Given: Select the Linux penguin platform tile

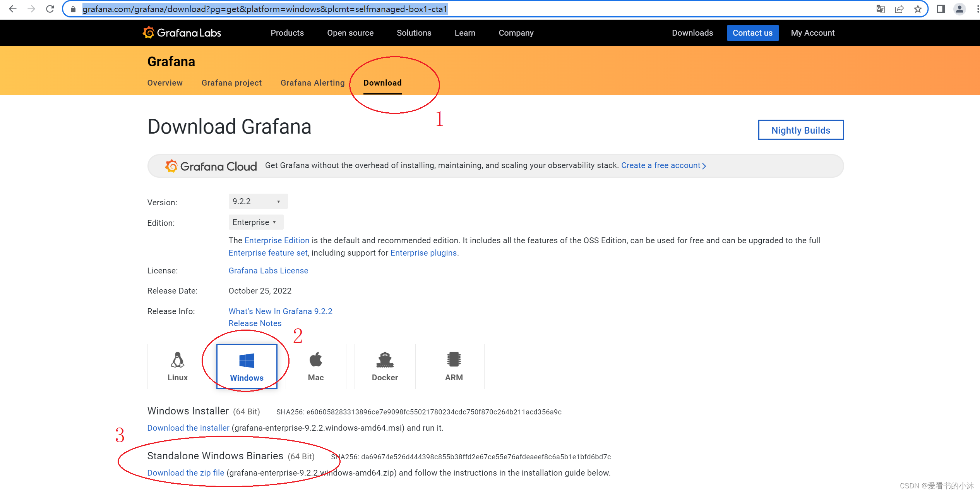Looking at the screenshot, I should pos(178,366).
